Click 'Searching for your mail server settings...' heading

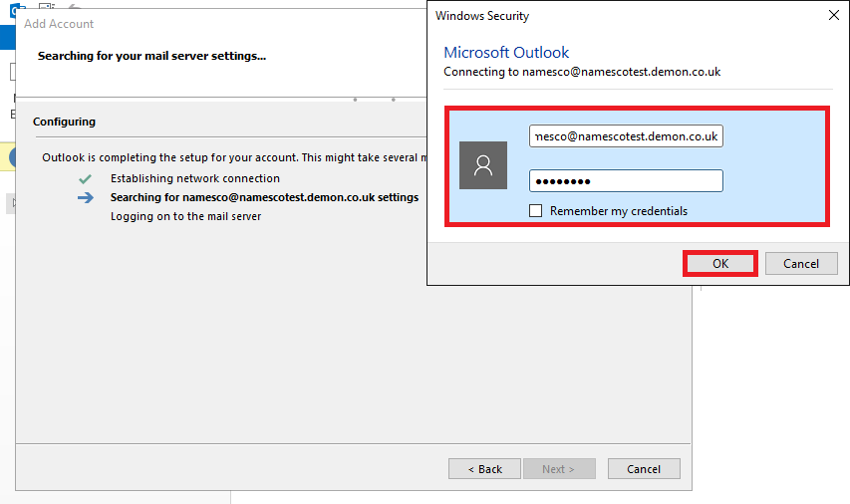point(151,56)
